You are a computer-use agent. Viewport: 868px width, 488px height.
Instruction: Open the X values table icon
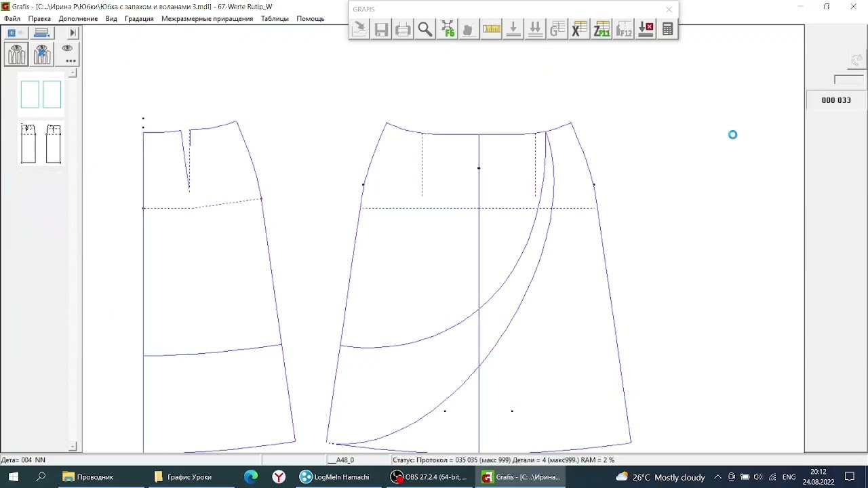pyautogui.click(x=579, y=29)
